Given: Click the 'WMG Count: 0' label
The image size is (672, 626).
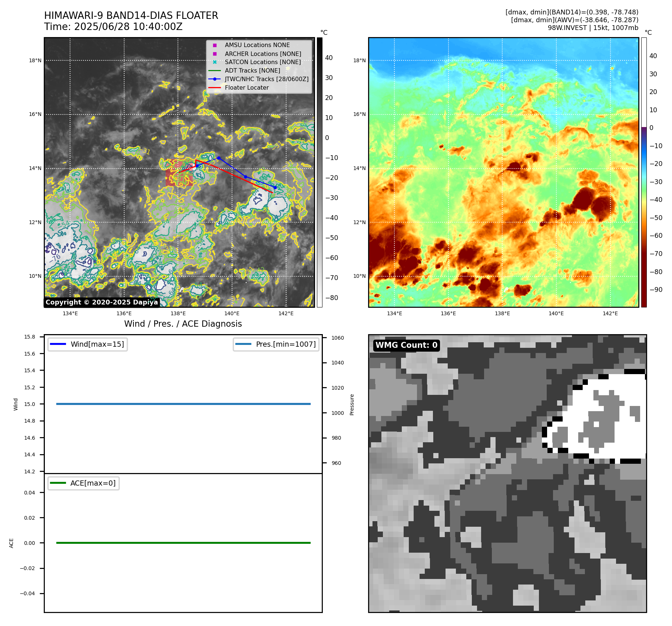Looking at the screenshot, I should 407,345.
